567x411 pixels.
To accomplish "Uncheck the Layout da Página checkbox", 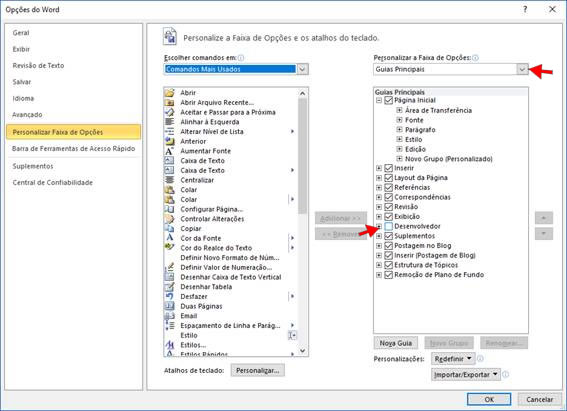I will tap(388, 178).
